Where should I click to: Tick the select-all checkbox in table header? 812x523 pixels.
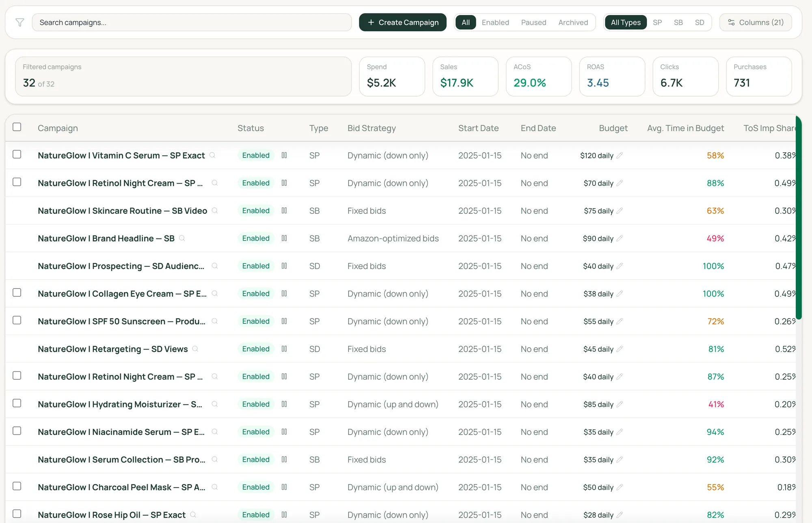17,127
